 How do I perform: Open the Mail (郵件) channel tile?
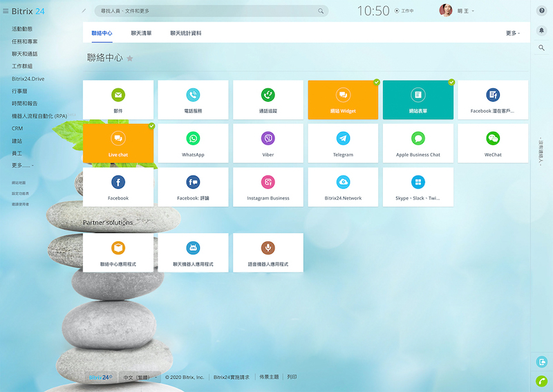pyautogui.click(x=118, y=100)
